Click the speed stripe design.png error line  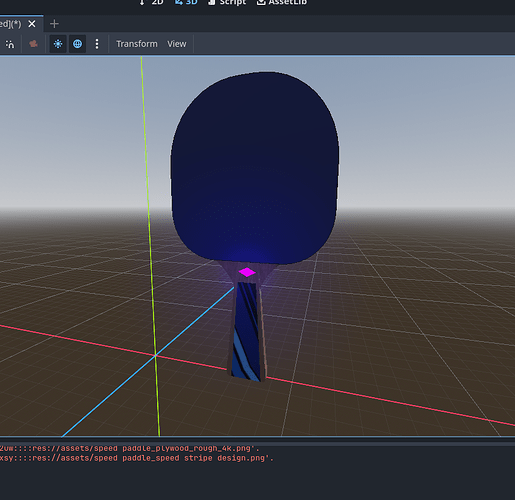(137, 458)
